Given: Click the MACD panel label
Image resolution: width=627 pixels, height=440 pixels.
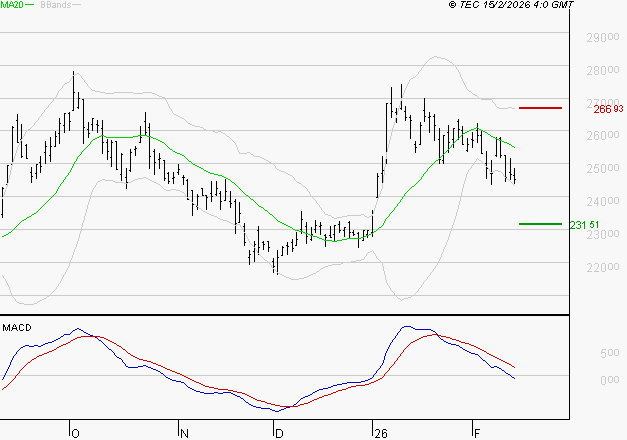Looking at the screenshot, I should (17, 328).
